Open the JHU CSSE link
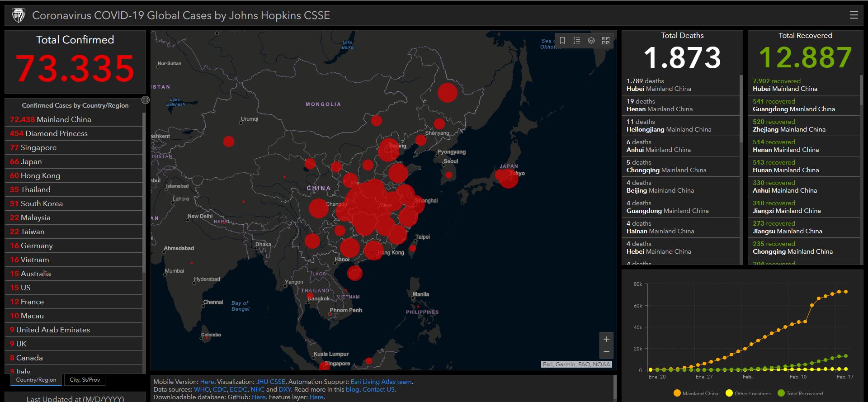This screenshot has width=868, height=402. [271, 382]
